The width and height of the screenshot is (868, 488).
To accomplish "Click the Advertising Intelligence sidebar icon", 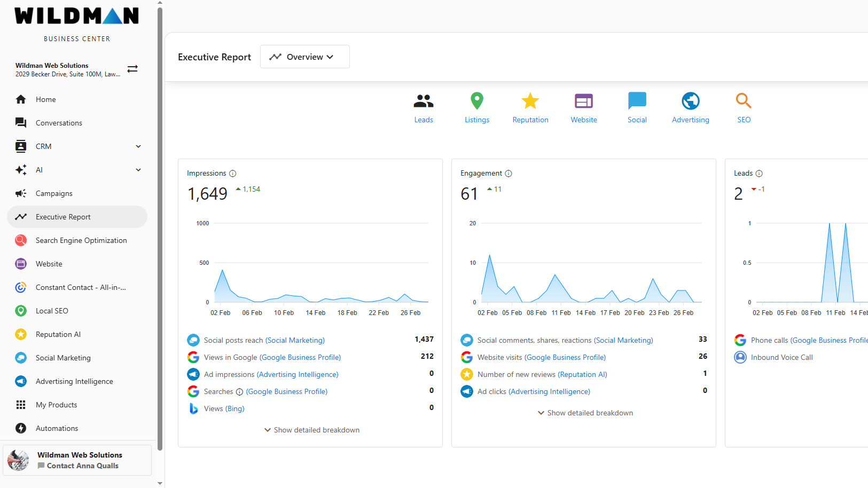I will point(21,381).
